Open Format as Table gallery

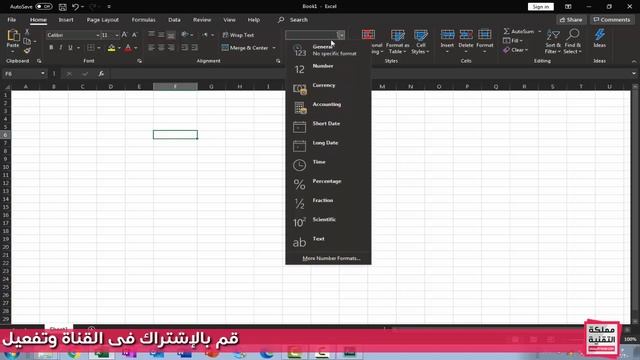pos(398,41)
